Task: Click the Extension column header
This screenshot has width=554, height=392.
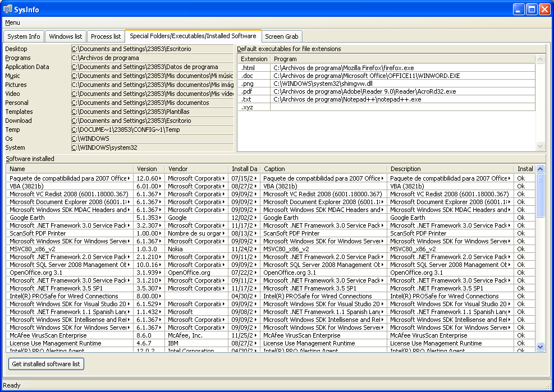Action: tap(254, 59)
